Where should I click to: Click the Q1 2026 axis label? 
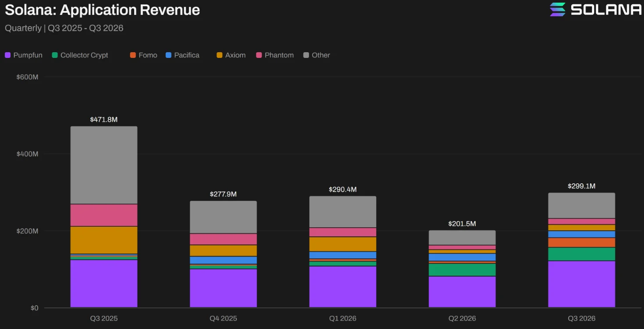pyautogui.click(x=343, y=318)
